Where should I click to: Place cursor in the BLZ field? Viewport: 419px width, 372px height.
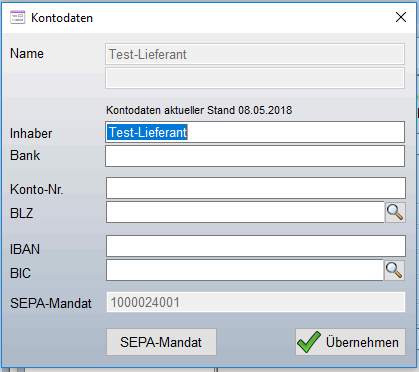click(x=245, y=212)
